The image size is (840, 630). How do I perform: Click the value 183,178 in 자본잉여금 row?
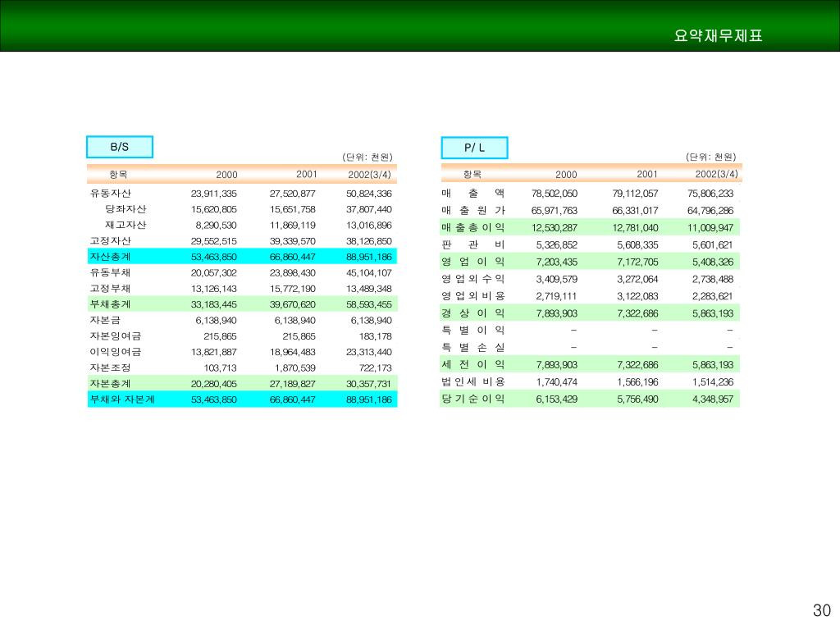click(375, 336)
